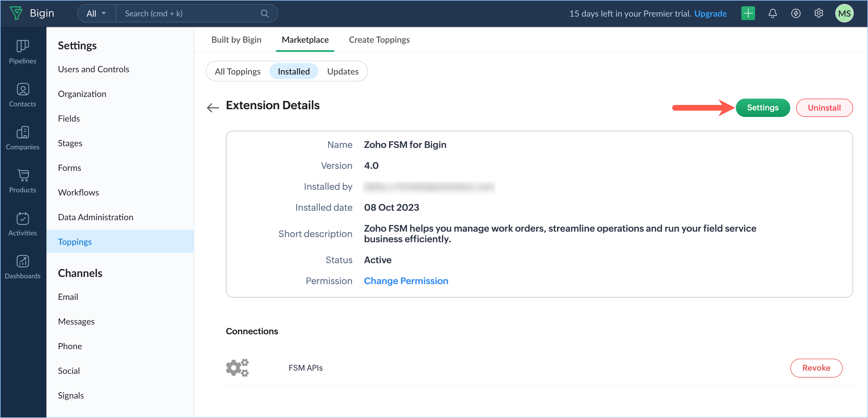The image size is (868, 418).
Task: Go back using the arrow beside Extension Details
Action: 213,108
